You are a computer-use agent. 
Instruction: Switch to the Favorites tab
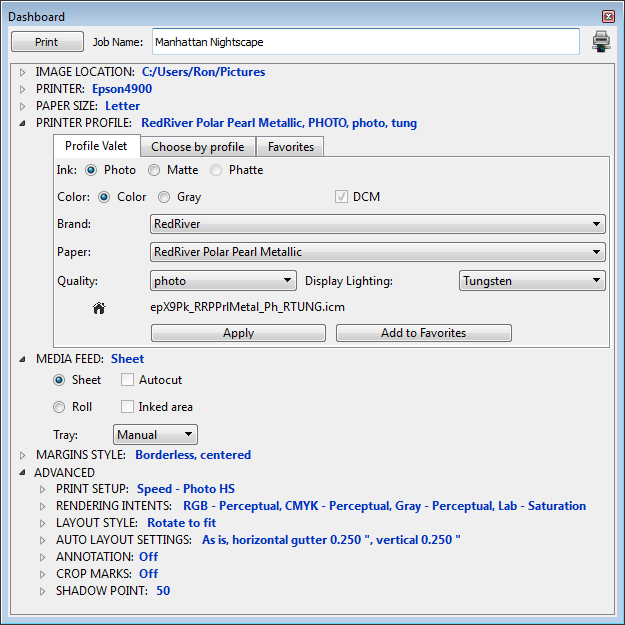(291, 147)
